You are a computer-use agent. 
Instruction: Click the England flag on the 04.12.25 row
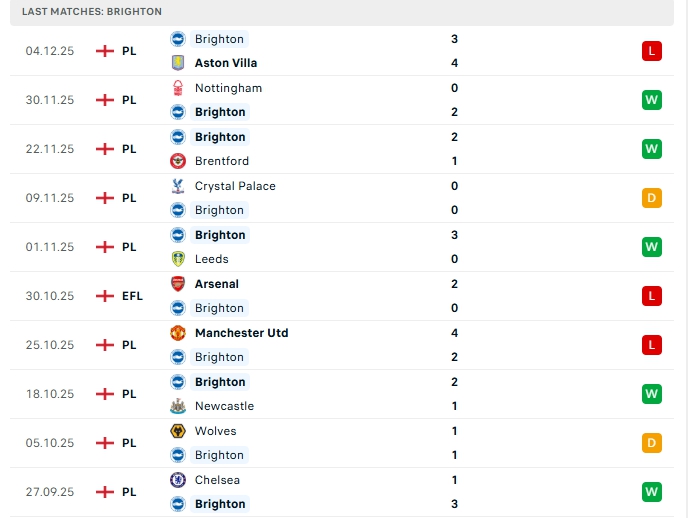click(x=105, y=51)
